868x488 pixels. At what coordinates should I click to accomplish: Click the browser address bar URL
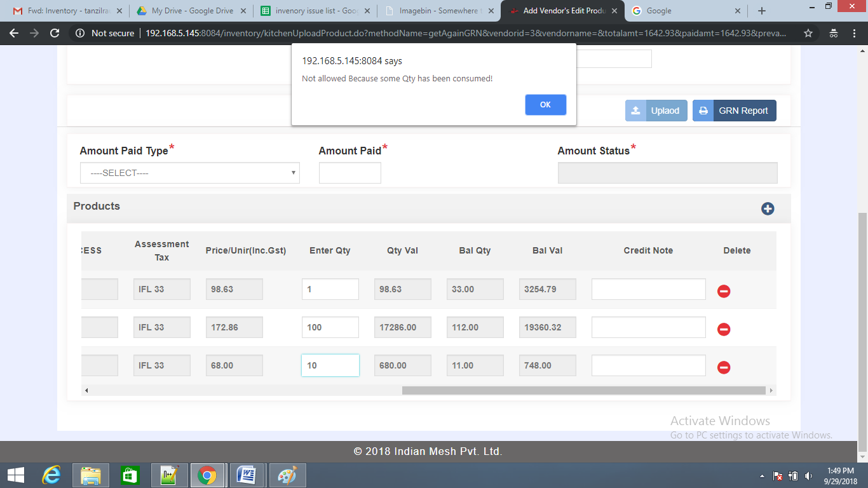(466, 33)
